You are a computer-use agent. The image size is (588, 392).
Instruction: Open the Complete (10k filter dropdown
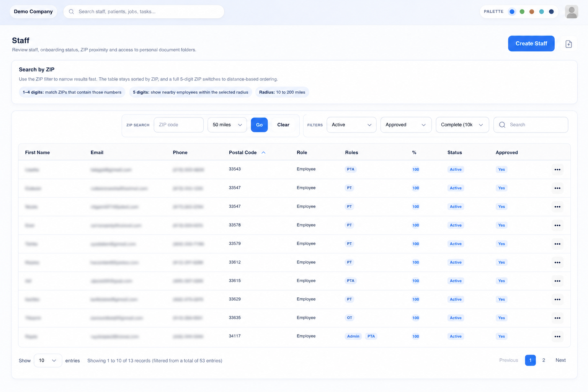pyautogui.click(x=462, y=125)
